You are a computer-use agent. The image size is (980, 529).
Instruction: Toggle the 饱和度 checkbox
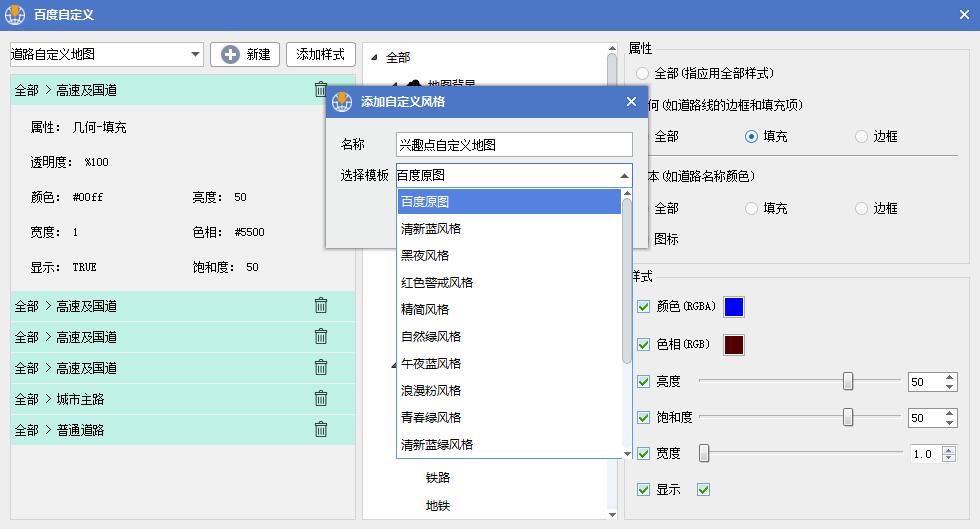coord(643,417)
